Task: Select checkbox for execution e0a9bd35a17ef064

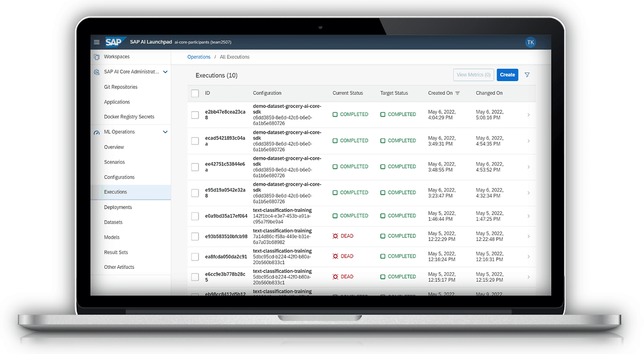Action: click(195, 217)
